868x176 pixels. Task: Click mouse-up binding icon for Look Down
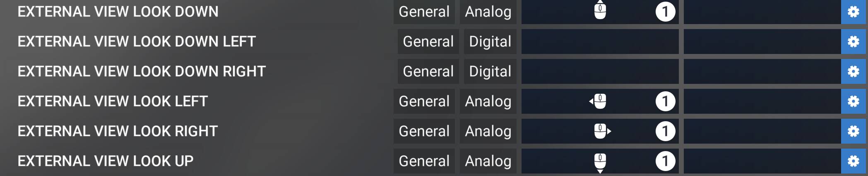click(x=600, y=10)
